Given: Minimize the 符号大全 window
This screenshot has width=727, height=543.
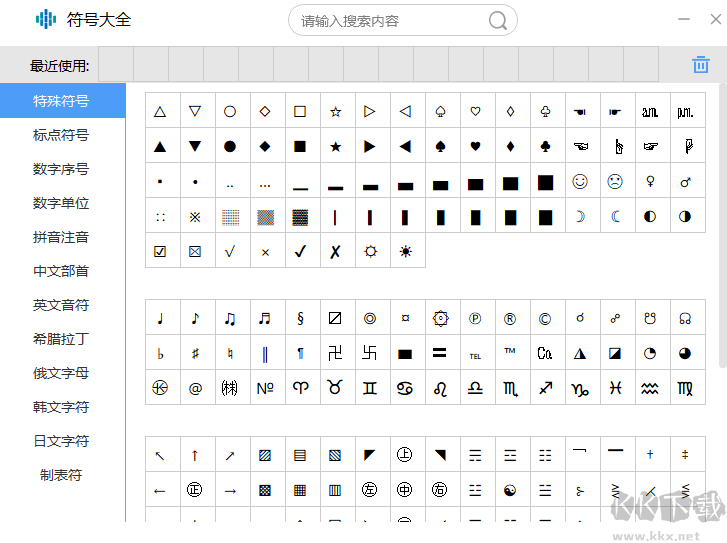Looking at the screenshot, I should click(x=684, y=19).
